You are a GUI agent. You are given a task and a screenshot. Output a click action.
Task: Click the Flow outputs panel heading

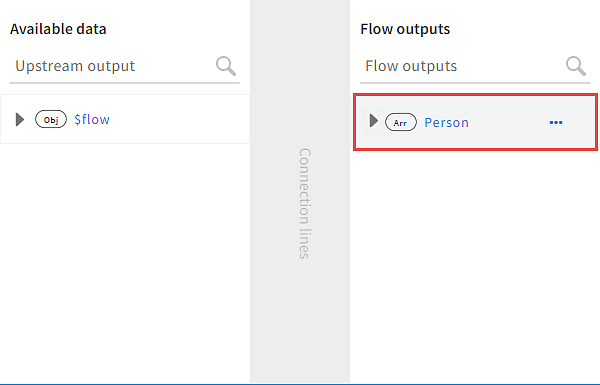pyautogui.click(x=405, y=29)
